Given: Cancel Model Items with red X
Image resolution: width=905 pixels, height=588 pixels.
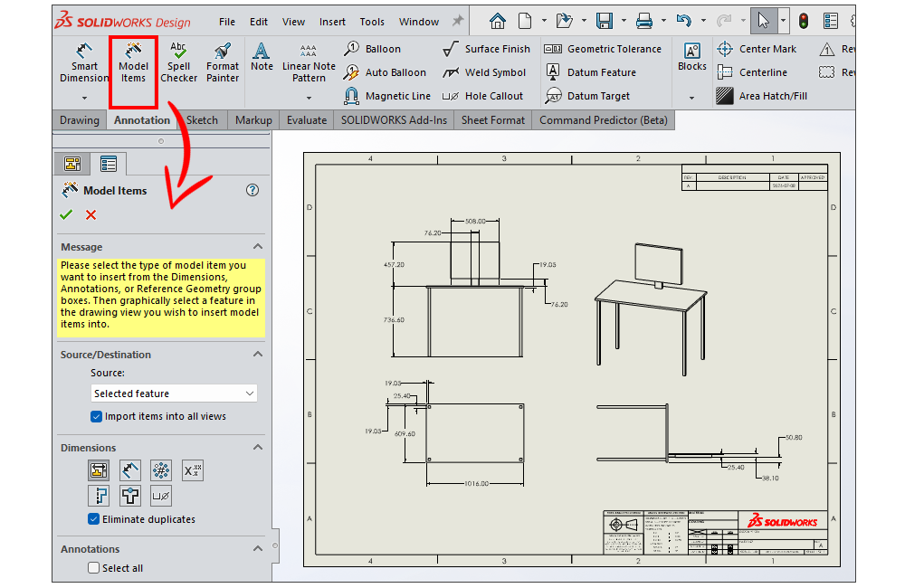Looking at the screenshot, I should (90, 214).
